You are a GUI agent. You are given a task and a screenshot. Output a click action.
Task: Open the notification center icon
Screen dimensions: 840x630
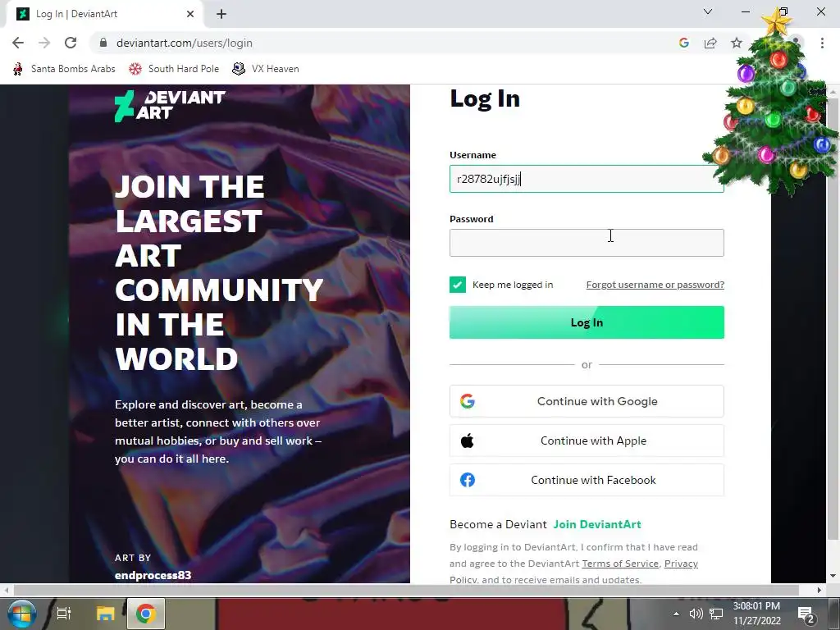(807, 614)
